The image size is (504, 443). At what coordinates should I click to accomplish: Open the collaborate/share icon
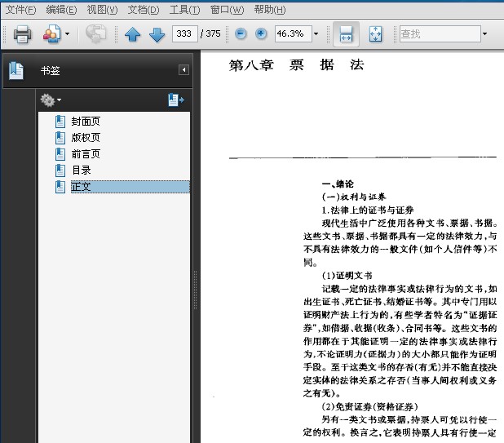tap(51, 33)
